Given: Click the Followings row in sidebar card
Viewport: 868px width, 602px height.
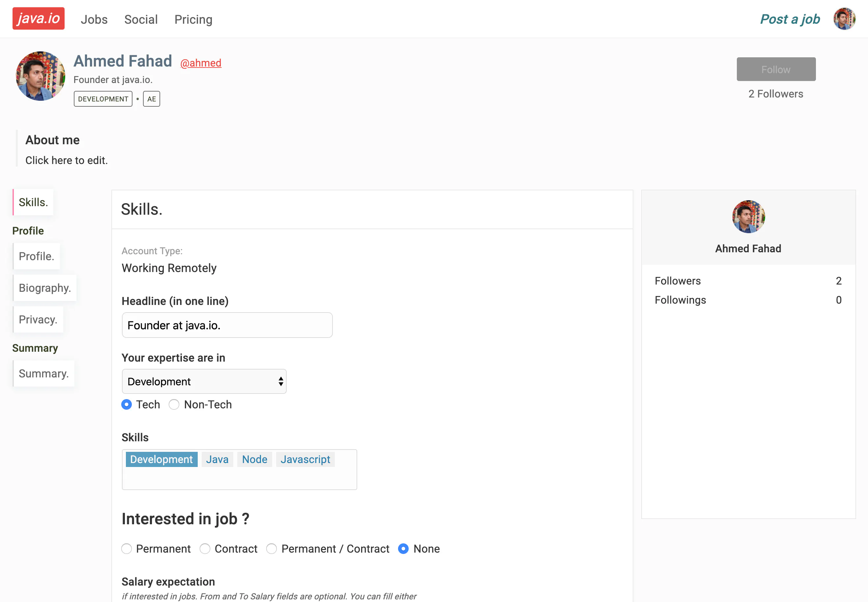Looking at the screenshot, I should (748, 300).
